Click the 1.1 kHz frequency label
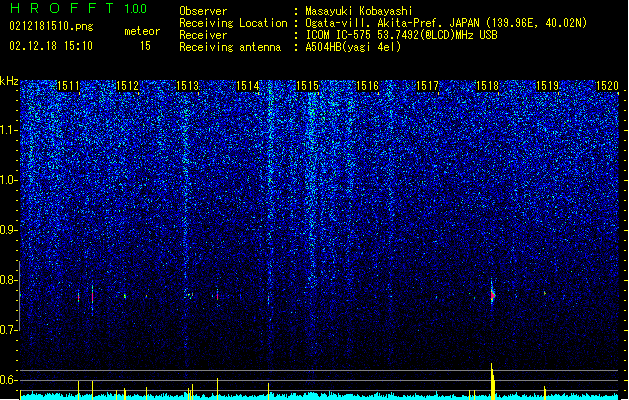Image resolution: width=629 pixels, height=400 pixels. (9, 130)
